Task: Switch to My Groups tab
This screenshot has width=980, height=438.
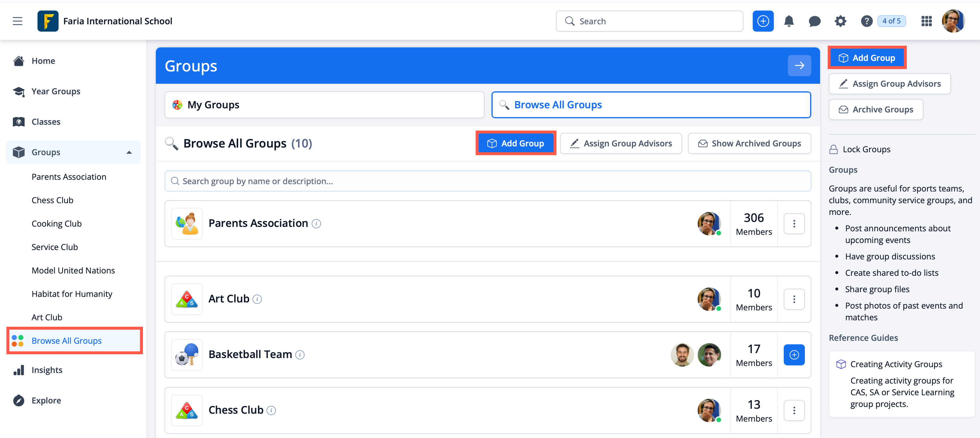Action: click(324, 105)
